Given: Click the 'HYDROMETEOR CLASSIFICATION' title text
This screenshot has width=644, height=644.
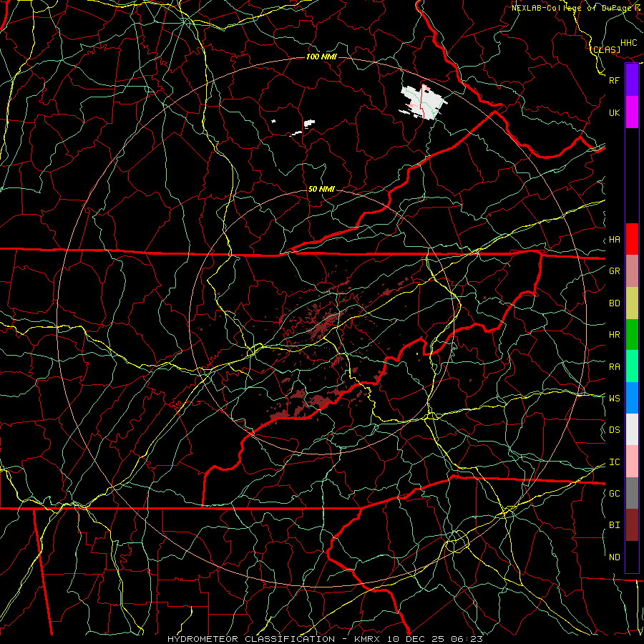Looking at the screenshot, I should coord(251,639).
